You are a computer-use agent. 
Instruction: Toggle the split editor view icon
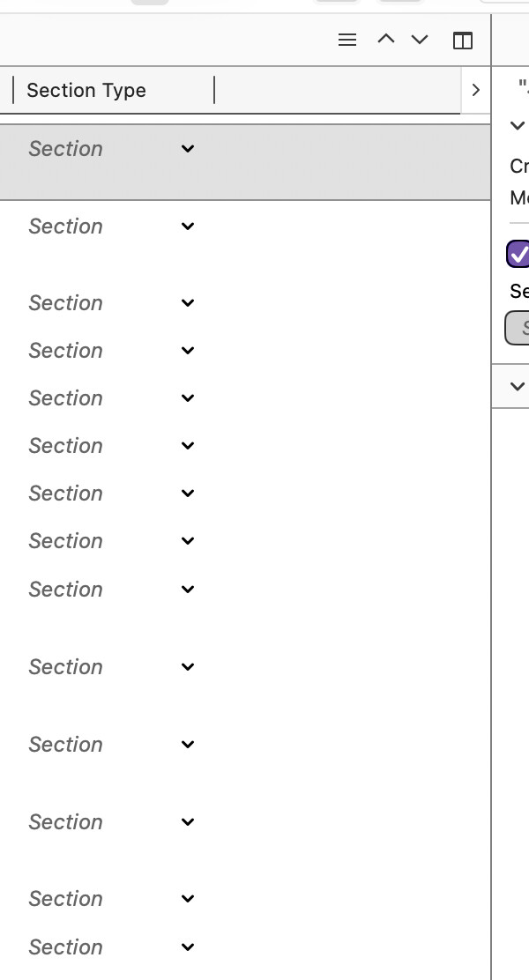coord(463,40)
